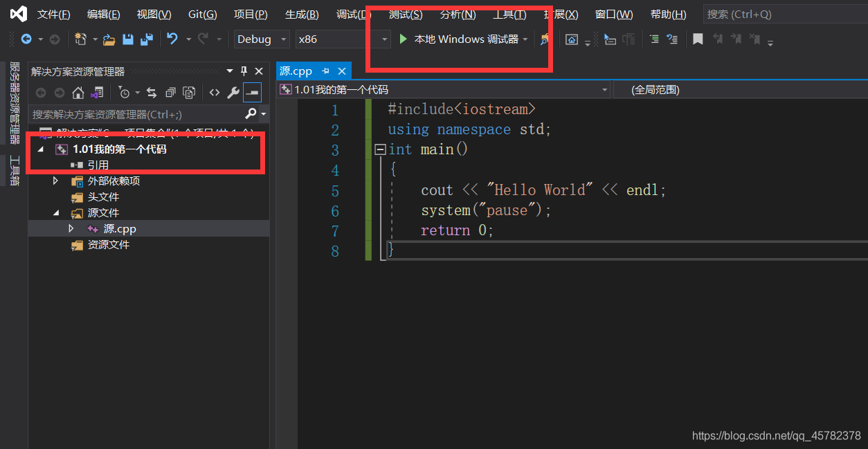Click the Open File folder icon
Viewport: 868px width, 449px height.
pyautogui.click(x=109, y=39)
